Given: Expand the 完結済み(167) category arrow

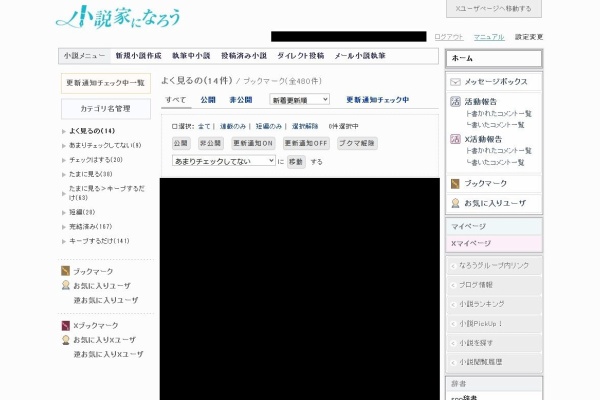Looking at the screenshot, I should (64, 227).
